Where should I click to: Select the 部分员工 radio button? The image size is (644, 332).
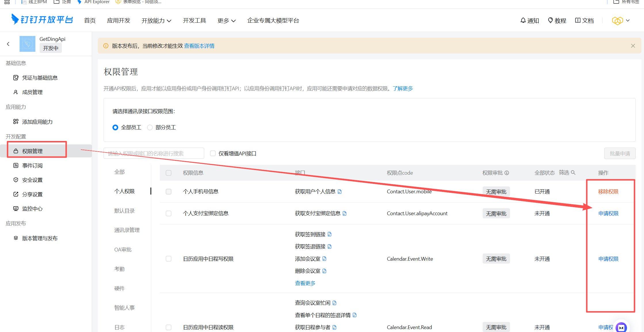pyautogui.click(x=150, y=127)
